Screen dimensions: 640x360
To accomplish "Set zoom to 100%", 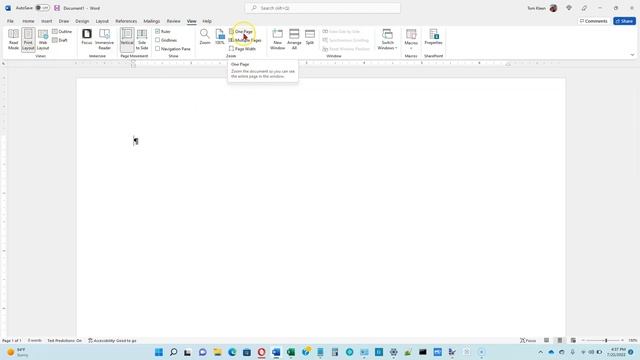I will (x=220, y=37).
